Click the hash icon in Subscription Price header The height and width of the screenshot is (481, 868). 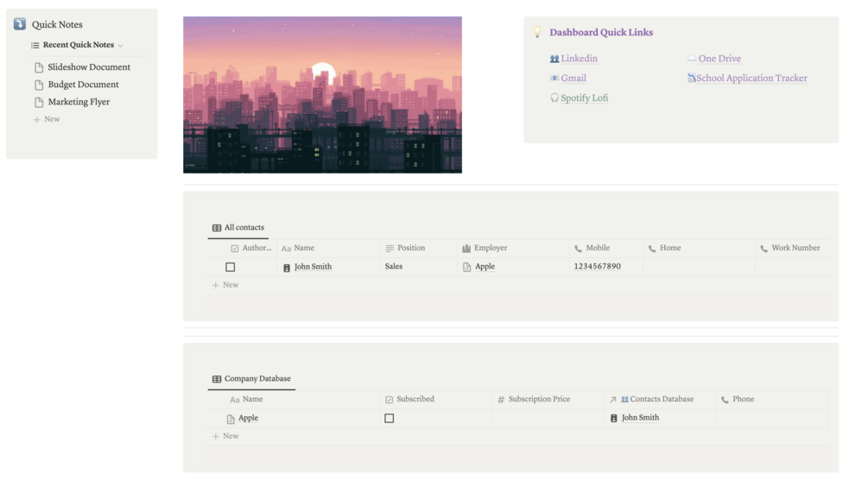[501, 400]
